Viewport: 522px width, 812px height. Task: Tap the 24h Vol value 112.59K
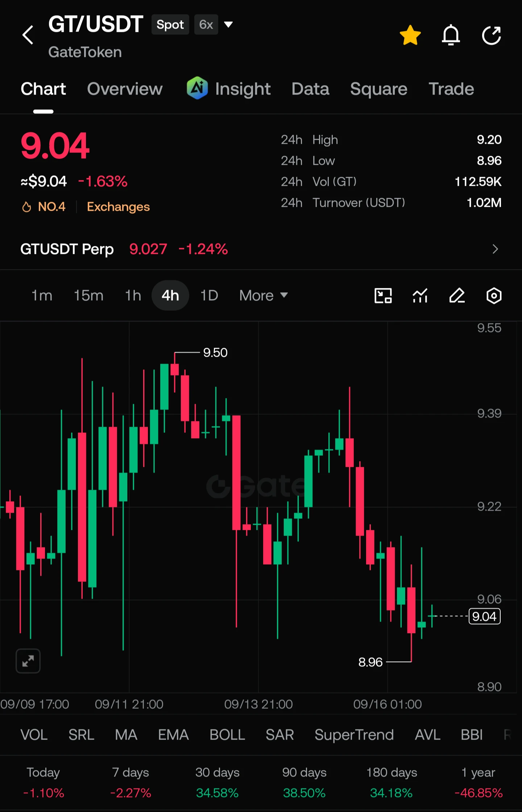[478, 182]
